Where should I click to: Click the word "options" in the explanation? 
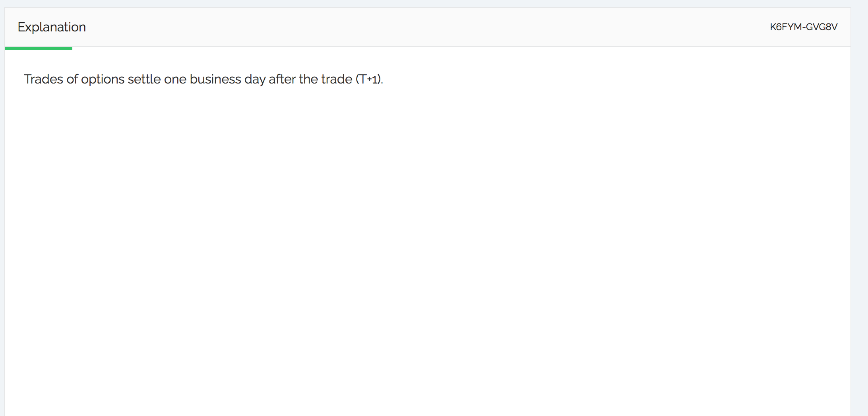pyautogui.click(x=103, y=79)
